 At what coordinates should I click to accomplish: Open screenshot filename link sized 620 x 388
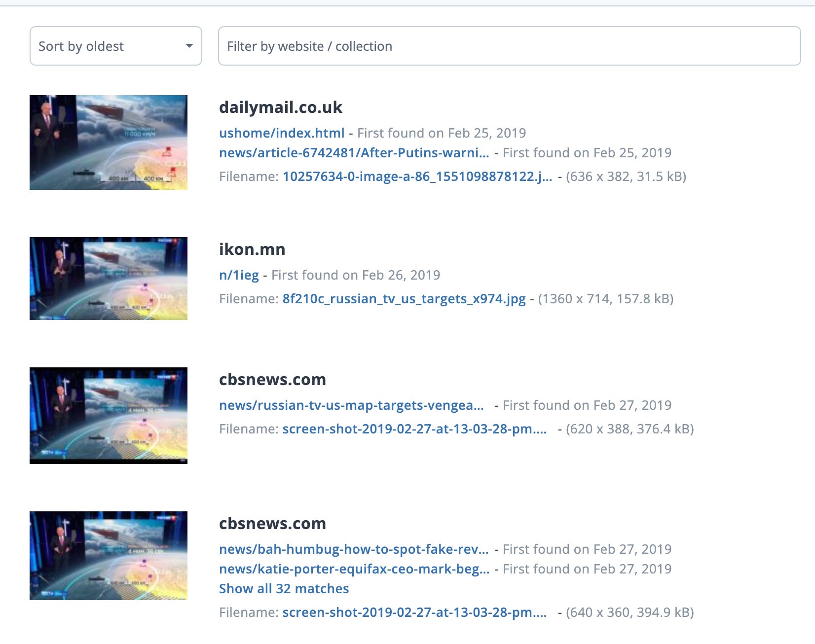click(414, 429)
